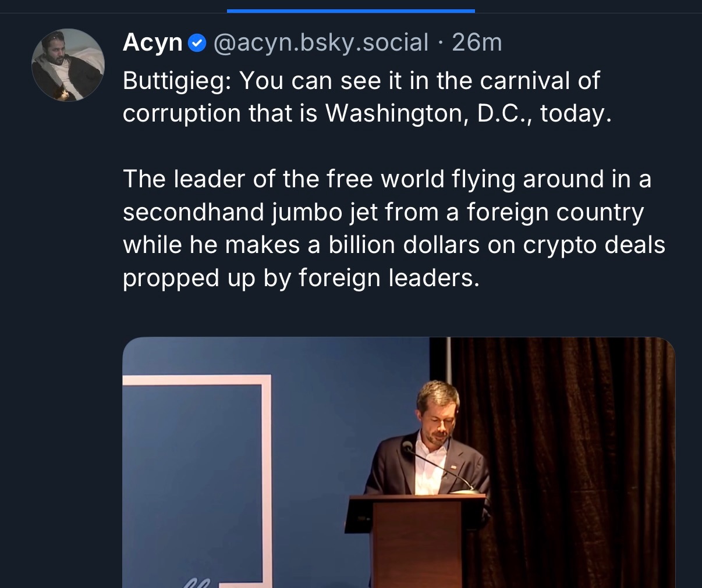Select the highlighted blue feed tab indicator
The width and height of the screenshot is (702, 588).
[x=351, y=10]
